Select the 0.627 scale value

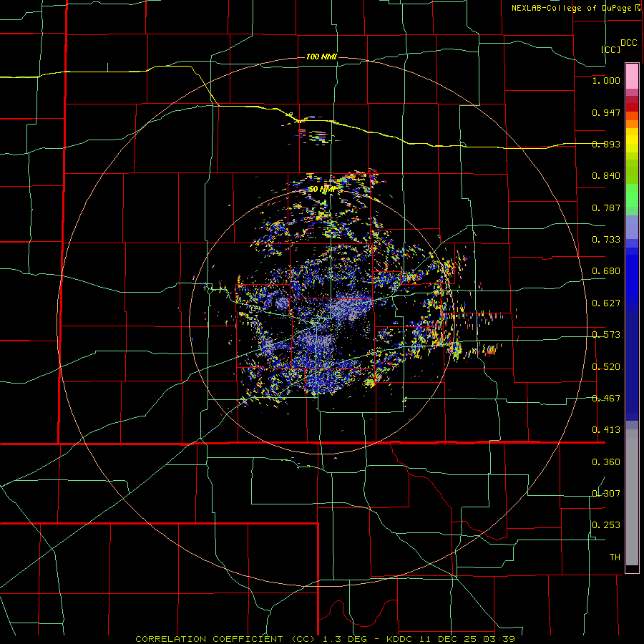pyautogui.click(x=606, y=303)
